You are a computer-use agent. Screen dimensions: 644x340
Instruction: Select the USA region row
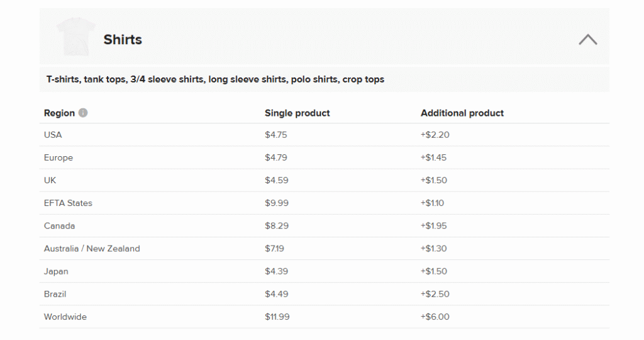53,135
